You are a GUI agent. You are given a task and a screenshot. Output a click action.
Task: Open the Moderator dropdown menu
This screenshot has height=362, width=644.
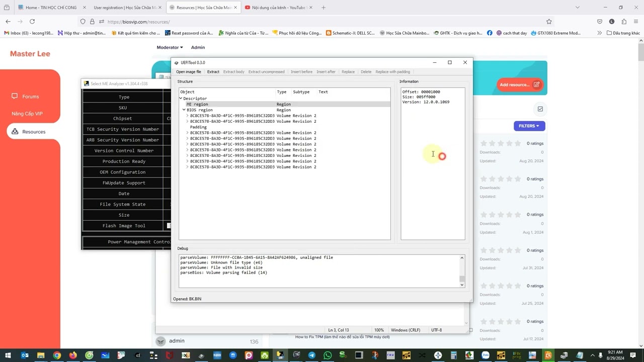[170, 47]
